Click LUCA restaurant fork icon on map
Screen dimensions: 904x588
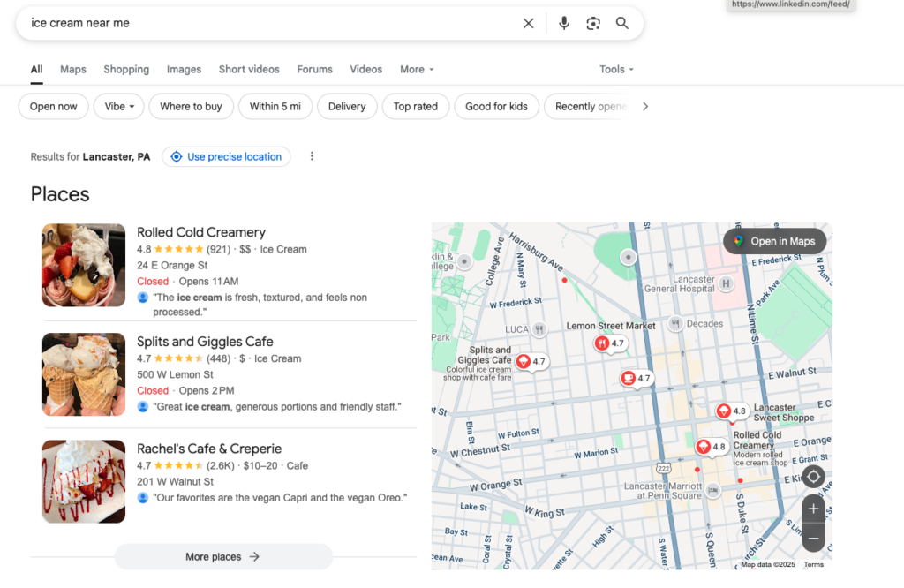coord(539,329)
